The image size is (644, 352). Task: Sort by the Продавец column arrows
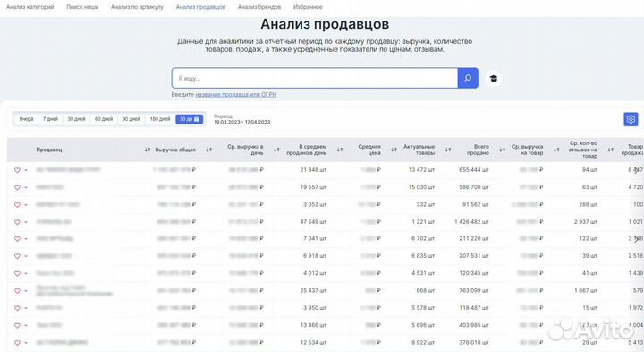148,150
